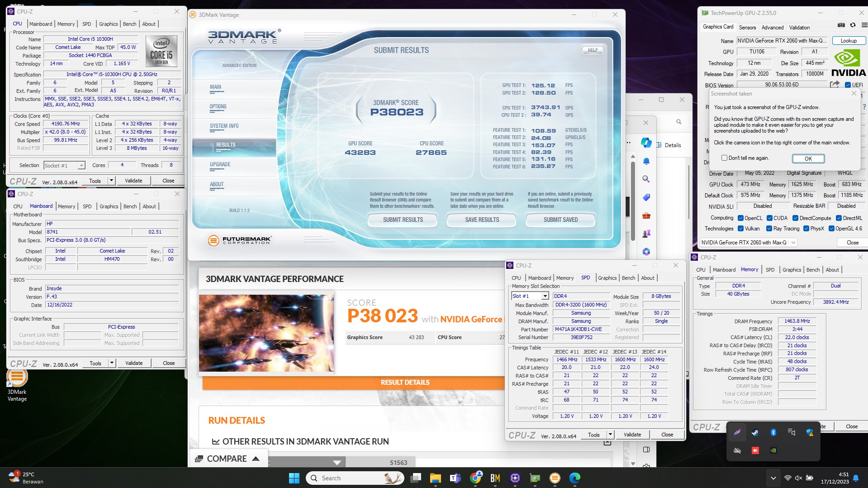Click the browser page vertical scrollbar thumb
Image resolution: width=868 pixels, height=488 pixels.
click(633, 201)
